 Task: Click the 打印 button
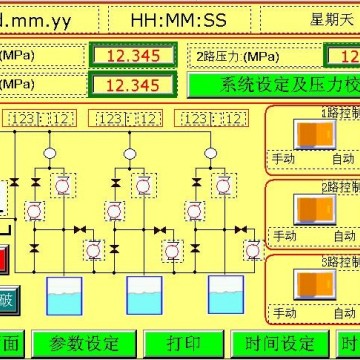[184, 344]
